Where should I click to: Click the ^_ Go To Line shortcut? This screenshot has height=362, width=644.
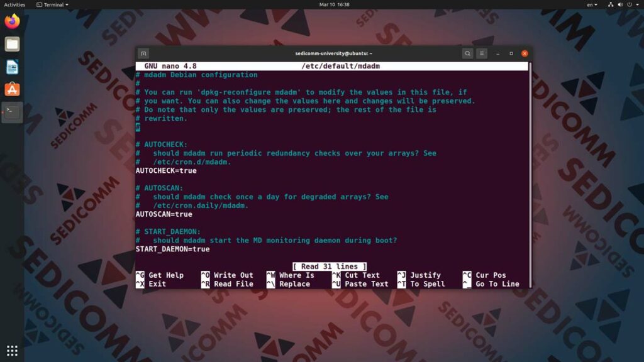pyautogui.click(x=491, y=283)
